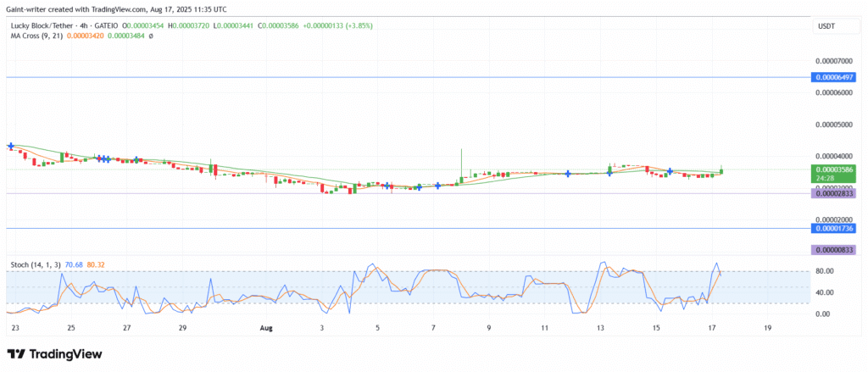Click the date 3 on the time axis

[322, 328]
